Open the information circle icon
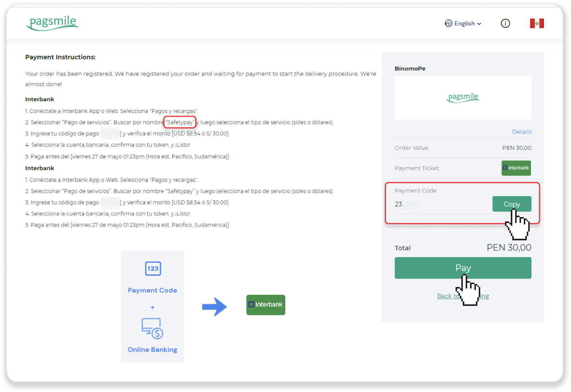This screenshot has width=571, height=392. click(505, 24)
